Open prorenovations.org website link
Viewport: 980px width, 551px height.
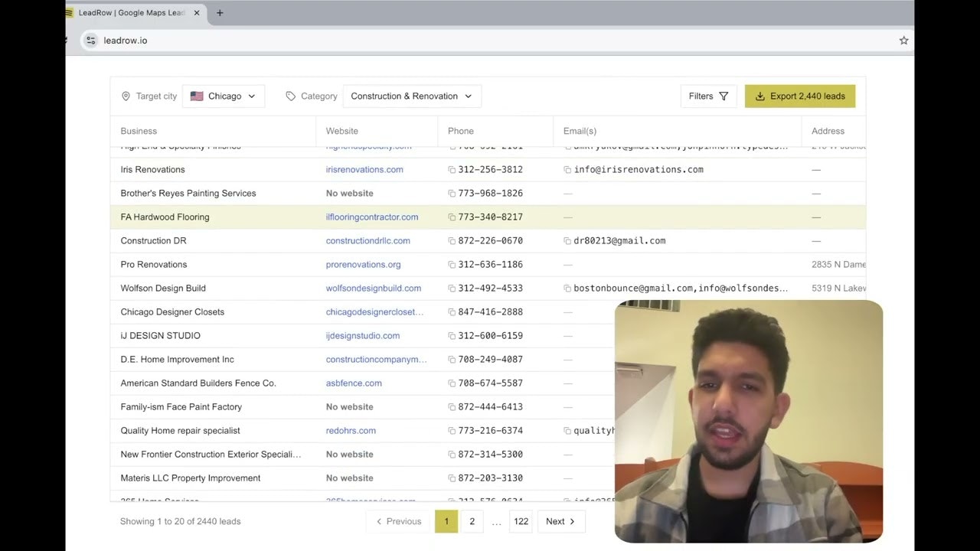[x=364, y=265]
